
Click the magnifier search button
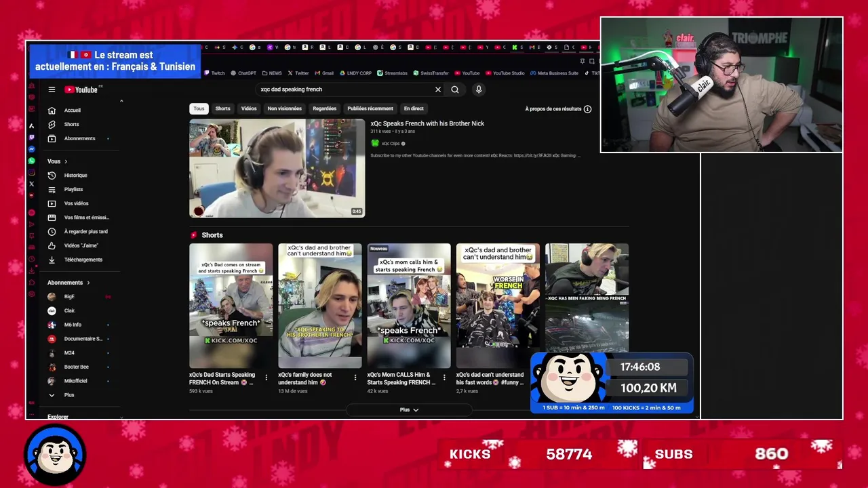pyautogui.click(x=455, y=89)
